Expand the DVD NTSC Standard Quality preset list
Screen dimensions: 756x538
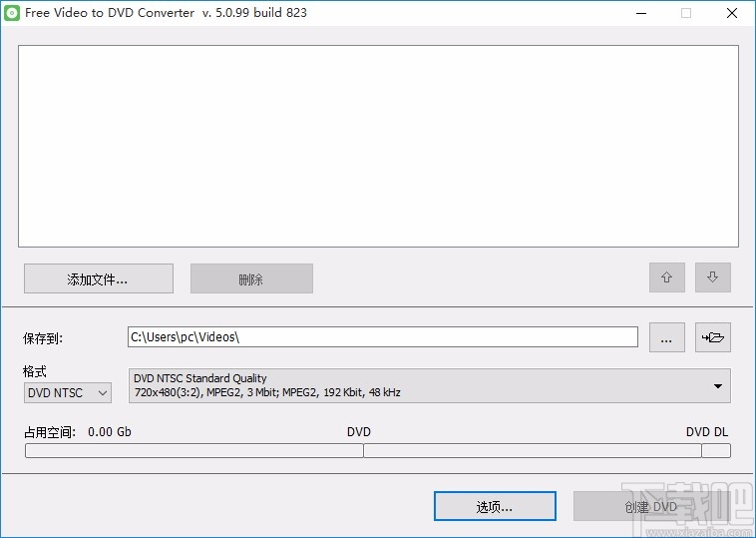[430, 385]
